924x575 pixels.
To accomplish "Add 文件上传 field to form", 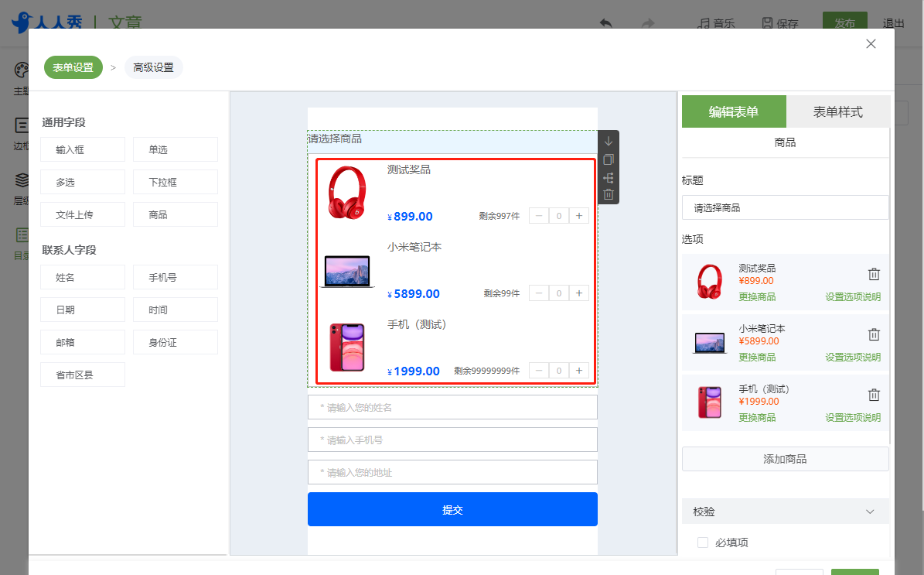I will click(83, 214).
